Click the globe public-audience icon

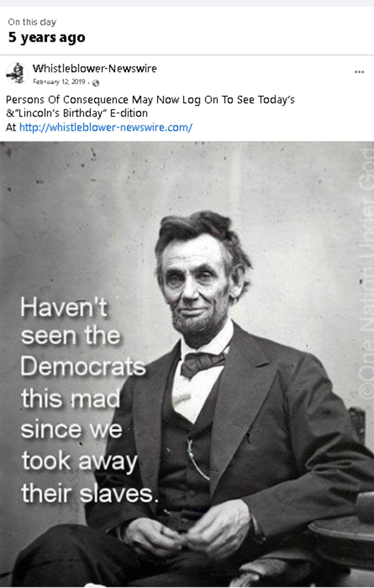coord(96,83)
